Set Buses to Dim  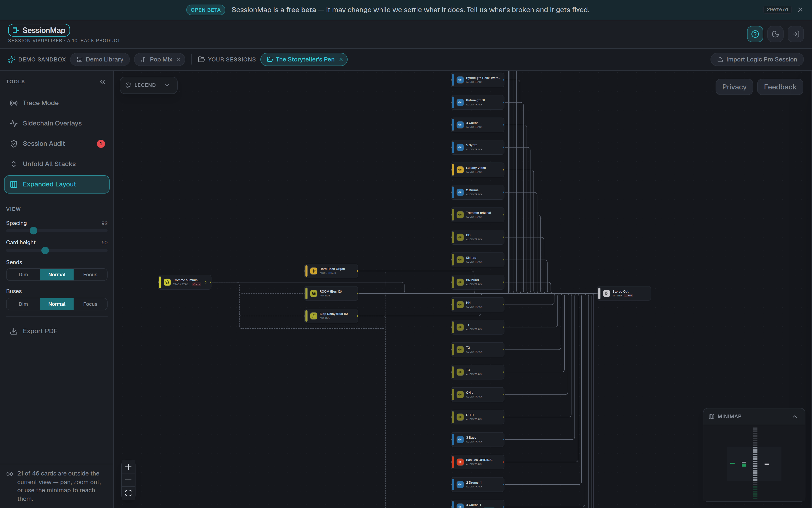click(23, 304)
